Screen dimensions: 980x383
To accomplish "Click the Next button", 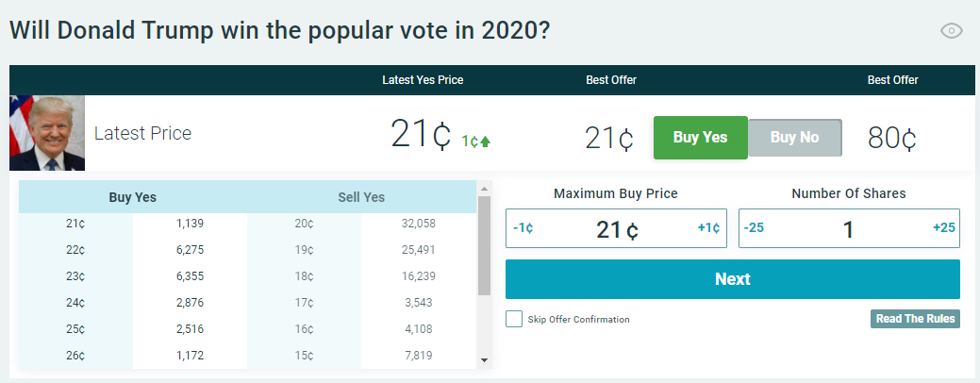I will tap(732, 279).
